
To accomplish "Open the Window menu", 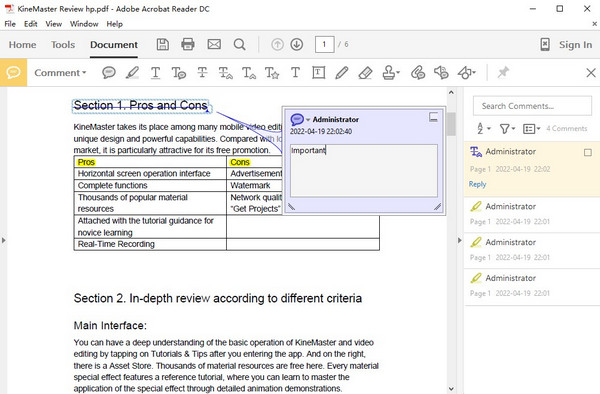I will [x=84, y=24].
